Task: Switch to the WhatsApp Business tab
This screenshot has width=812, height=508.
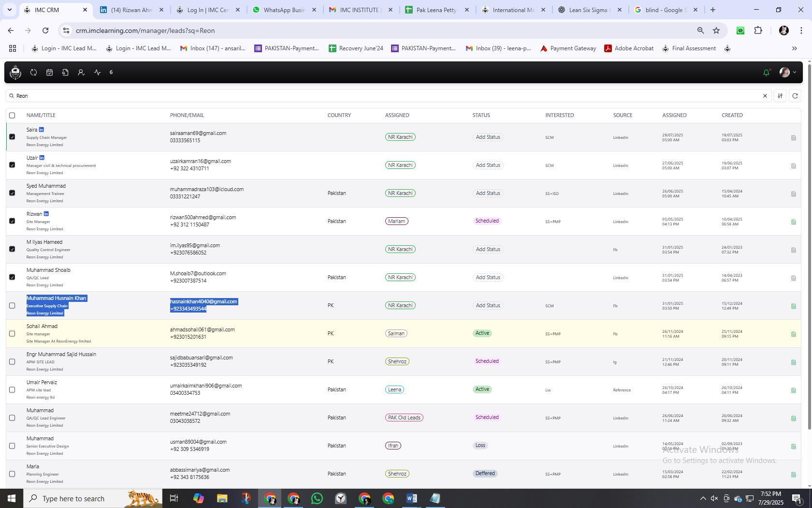Action: click(285, 10)
